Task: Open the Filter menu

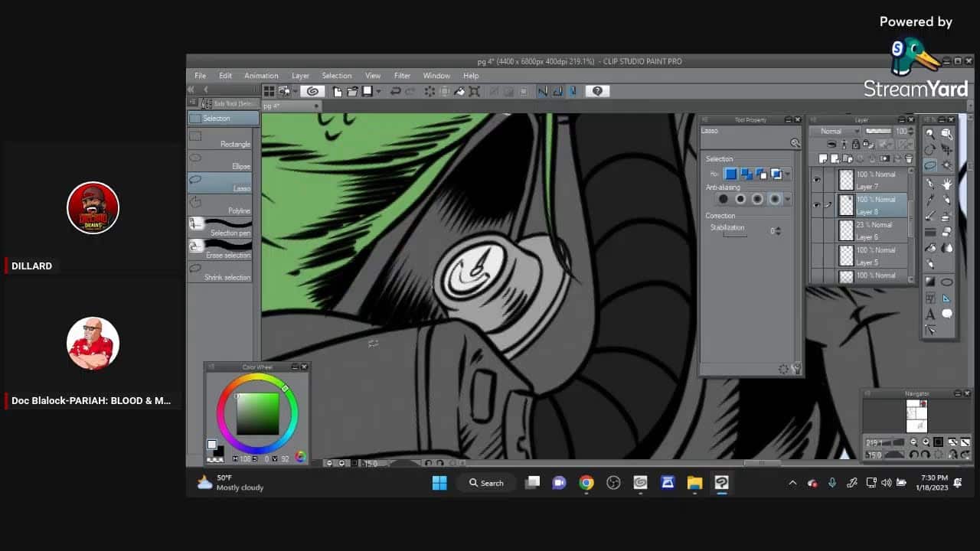Action: pos(402,76)
